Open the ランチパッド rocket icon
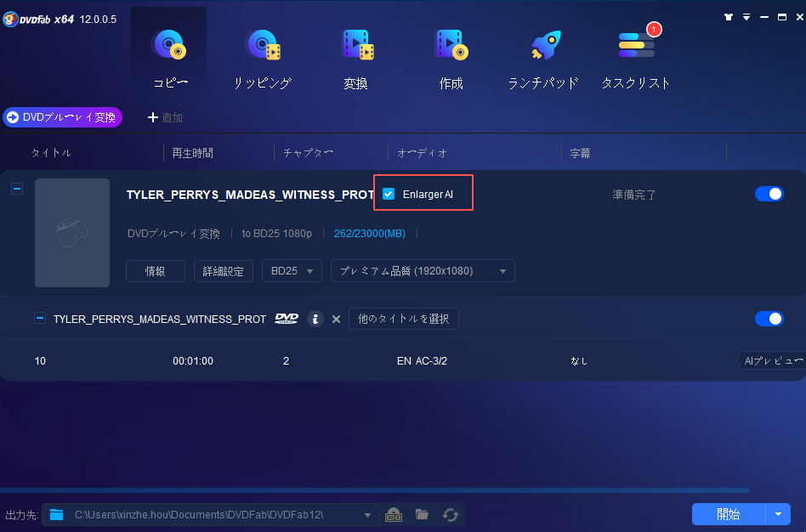Screen dimensions: 806x532 click(543, 46)
